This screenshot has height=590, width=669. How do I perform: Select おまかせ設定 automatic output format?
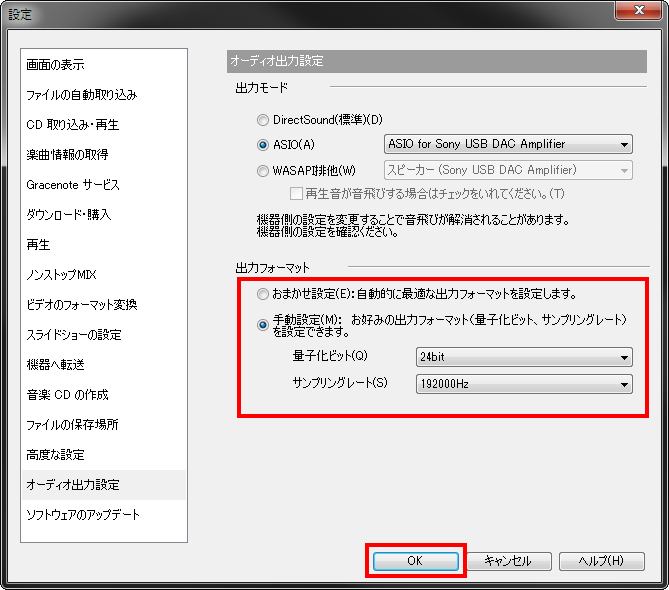coord(263,295)
